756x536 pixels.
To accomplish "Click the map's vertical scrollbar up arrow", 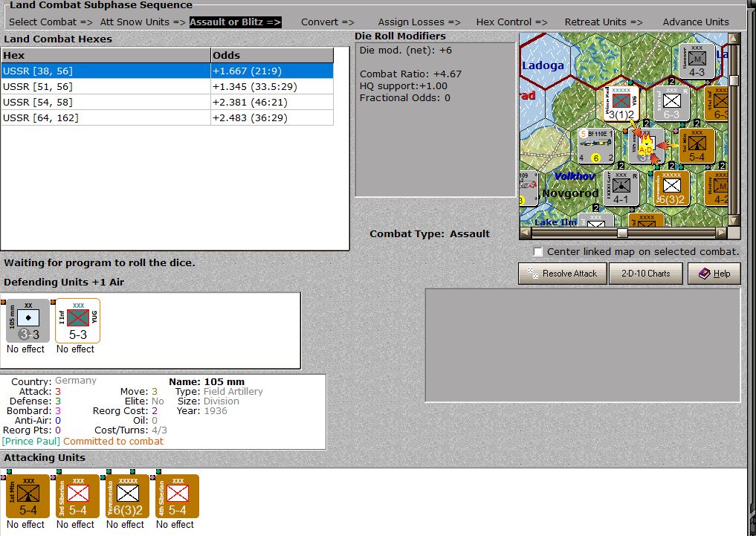I will tap(734, 39).
